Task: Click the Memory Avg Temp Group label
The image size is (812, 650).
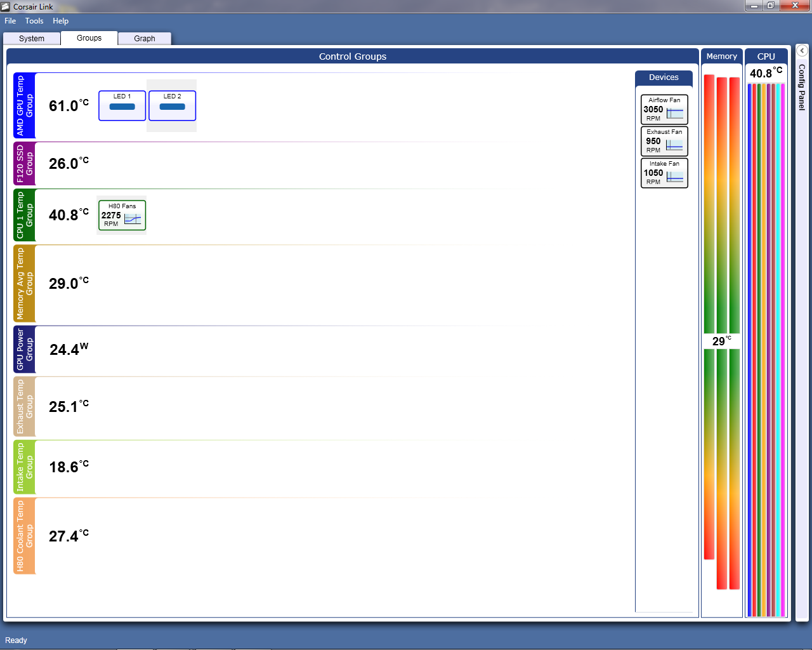Action: (x=24, y=284)
